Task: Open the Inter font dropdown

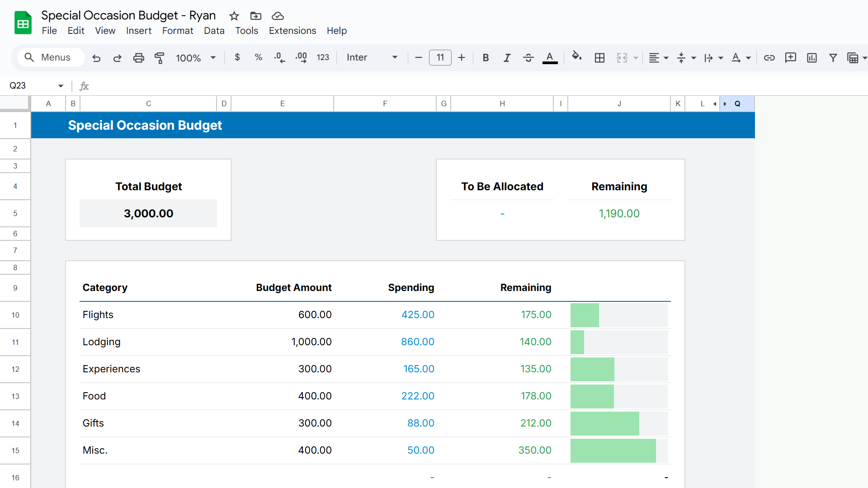Action: 372,58
